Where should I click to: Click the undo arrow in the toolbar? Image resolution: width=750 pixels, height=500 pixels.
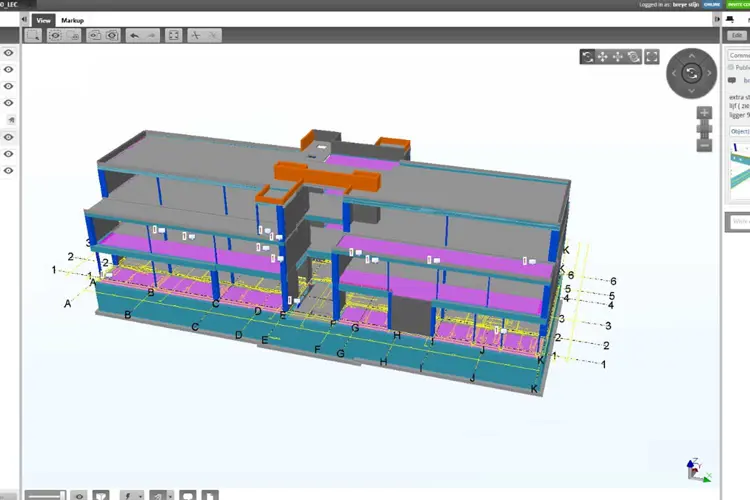134,35
